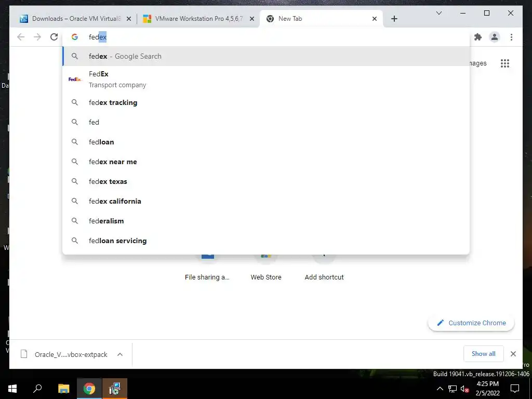Click the Google logo in the address bar

[x=75, y=37]
